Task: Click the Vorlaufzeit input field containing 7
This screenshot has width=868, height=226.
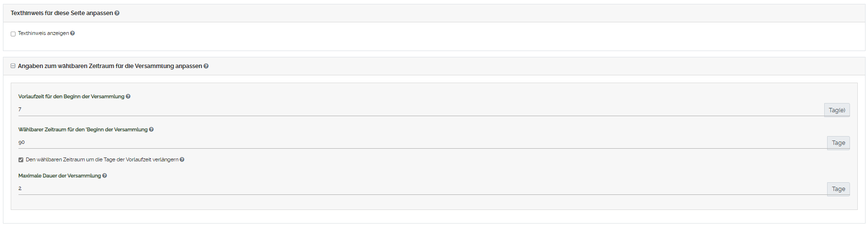Action: [x=419, y=110]
